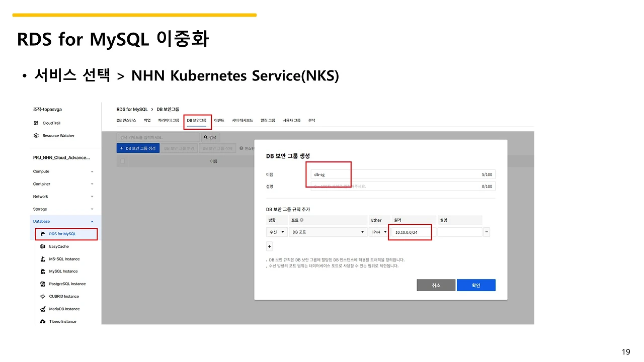Select the RDS for MySQL icon
This screenshot has height=362, width=644.
click(43, 234)
